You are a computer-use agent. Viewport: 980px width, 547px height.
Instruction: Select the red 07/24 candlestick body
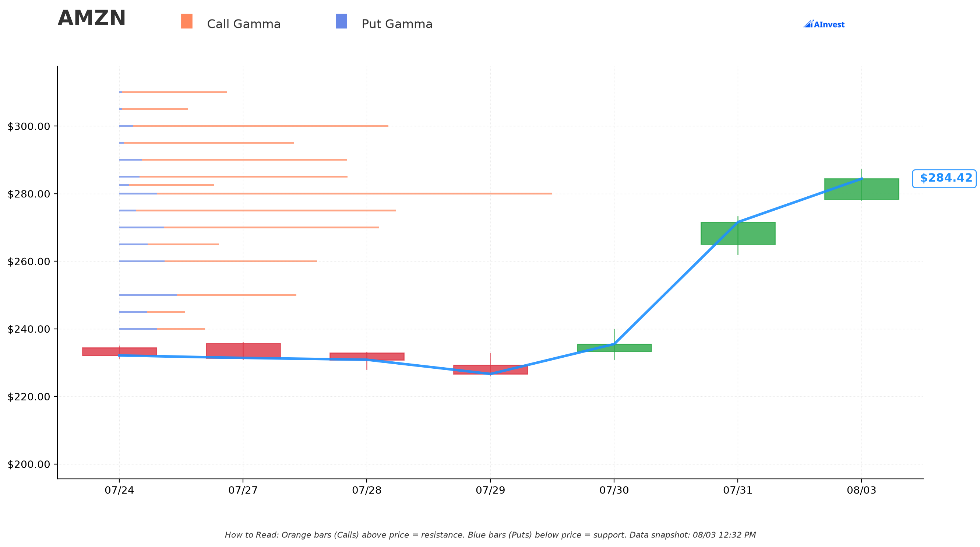click(x=119, y=352)
